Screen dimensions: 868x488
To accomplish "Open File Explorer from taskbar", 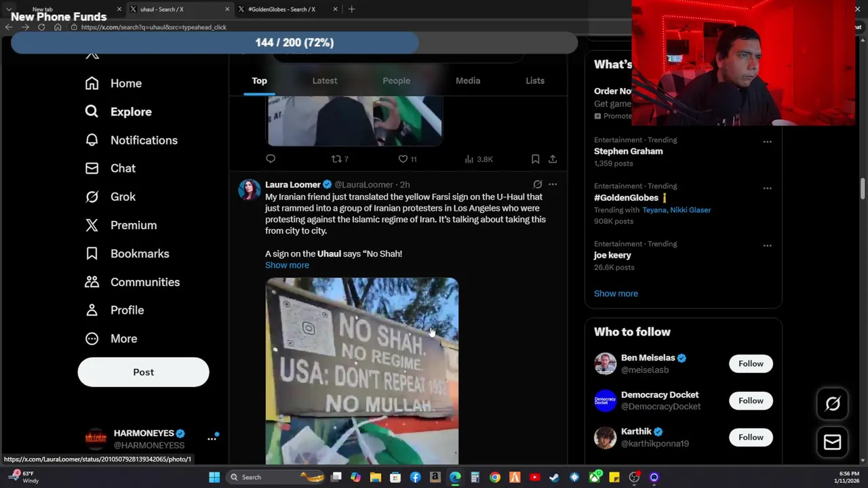I will click(x=375, y=477).
